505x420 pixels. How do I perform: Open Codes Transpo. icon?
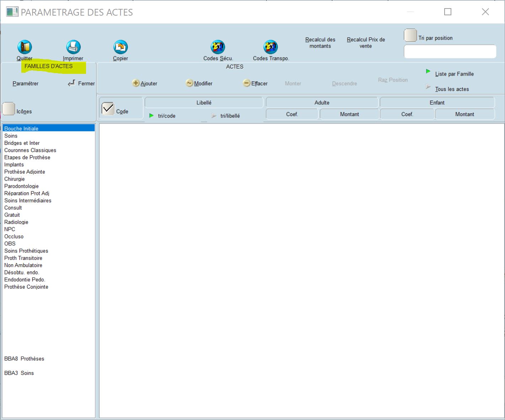click(x=270, y=47)
